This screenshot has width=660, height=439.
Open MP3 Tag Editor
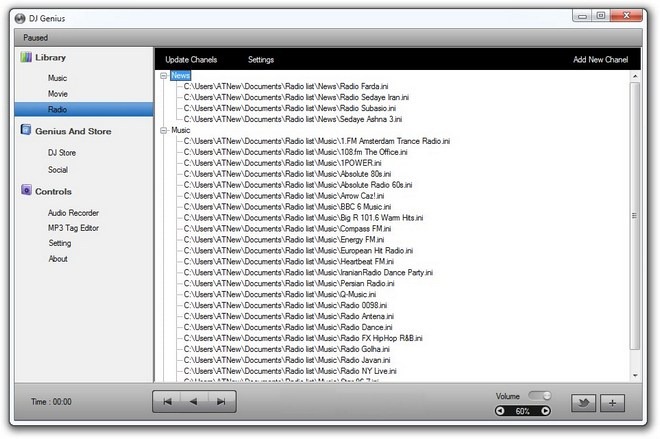73,228
